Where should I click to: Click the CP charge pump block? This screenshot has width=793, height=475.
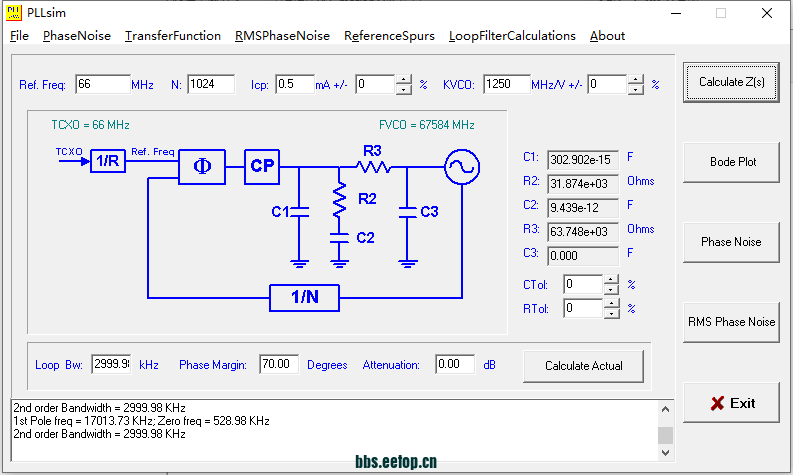(x=262, y=166)
